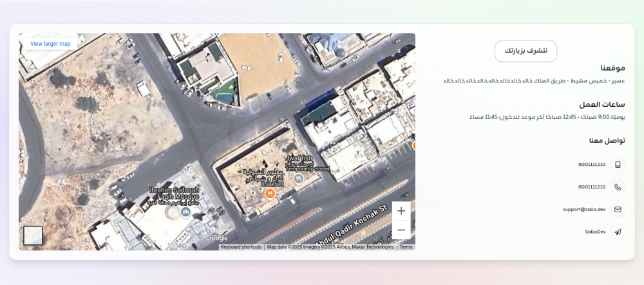
Task: Click the Keyboard shortcuts button on map
Action: [x=241, y=247]
